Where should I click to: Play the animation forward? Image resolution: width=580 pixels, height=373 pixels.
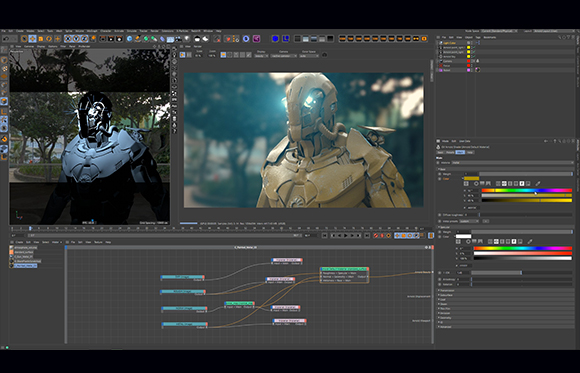(345, 235)
